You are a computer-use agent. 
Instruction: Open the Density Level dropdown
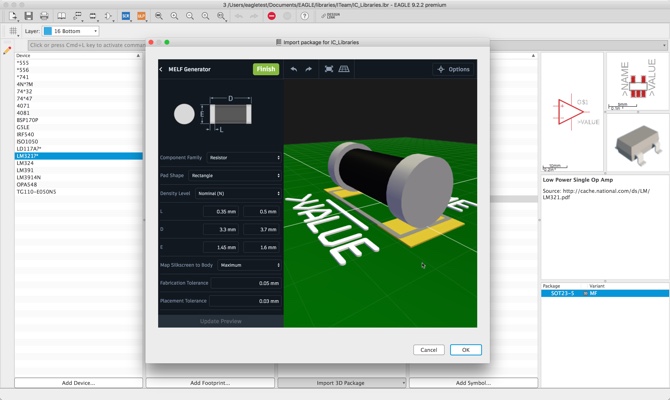[238, 194]
